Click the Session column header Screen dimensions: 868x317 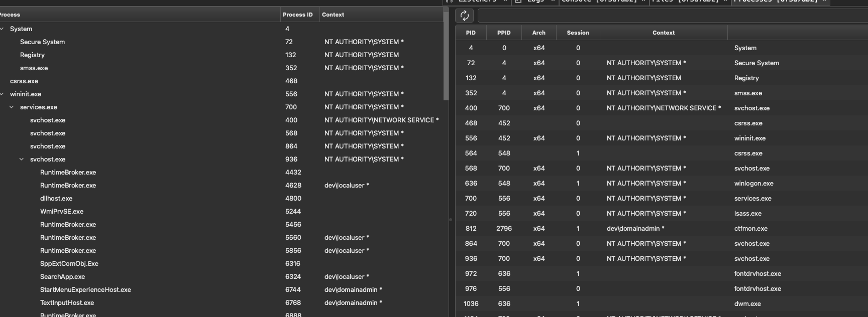[x=578, y=33]
